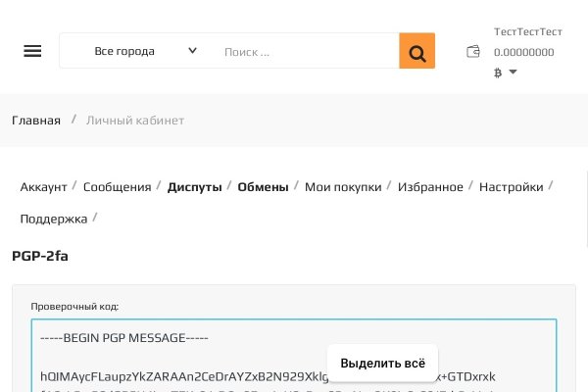Image resolution: width=588 pixels, height=392 pixels.
Task: Click the wallet icon beside the balance
Action: (x=473, y=52)
